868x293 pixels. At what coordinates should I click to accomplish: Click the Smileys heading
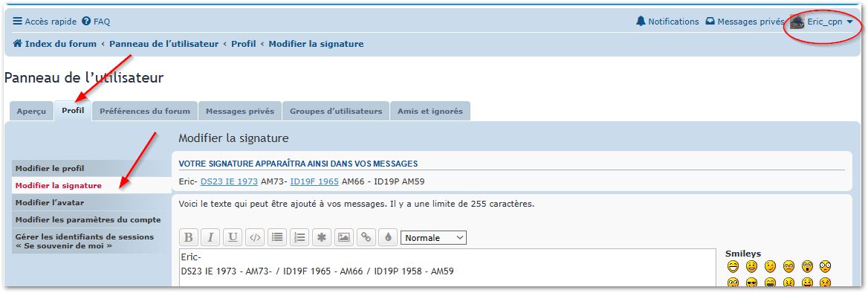[743, 254]
